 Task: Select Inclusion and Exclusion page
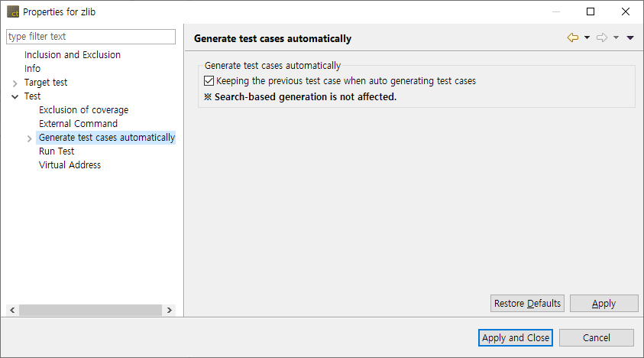tap(73, 55)
